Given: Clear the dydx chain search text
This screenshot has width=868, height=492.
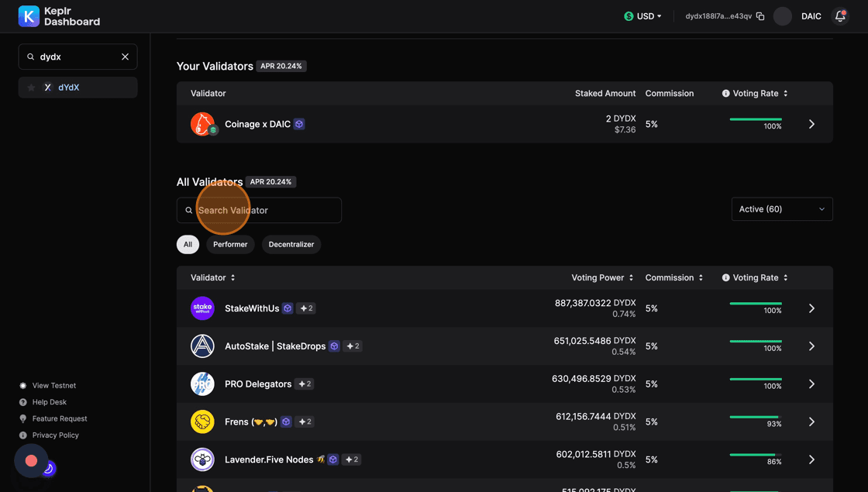Looking at the screenshot, I should pyautogui.click(x=126, y=57).
